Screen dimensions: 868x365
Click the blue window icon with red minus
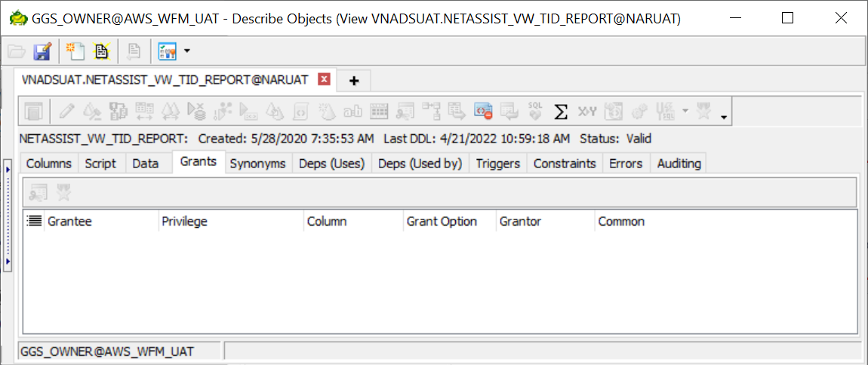click(x=483, y=112)
